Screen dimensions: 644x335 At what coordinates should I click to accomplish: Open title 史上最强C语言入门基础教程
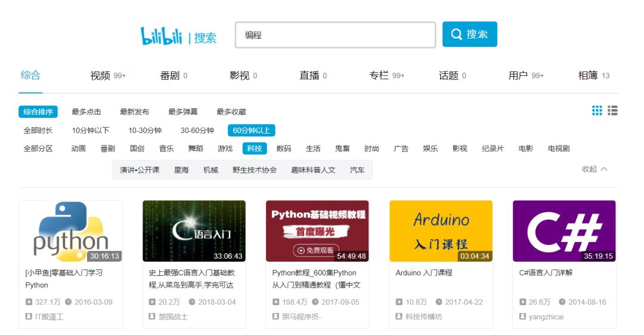tap(192, 279)
